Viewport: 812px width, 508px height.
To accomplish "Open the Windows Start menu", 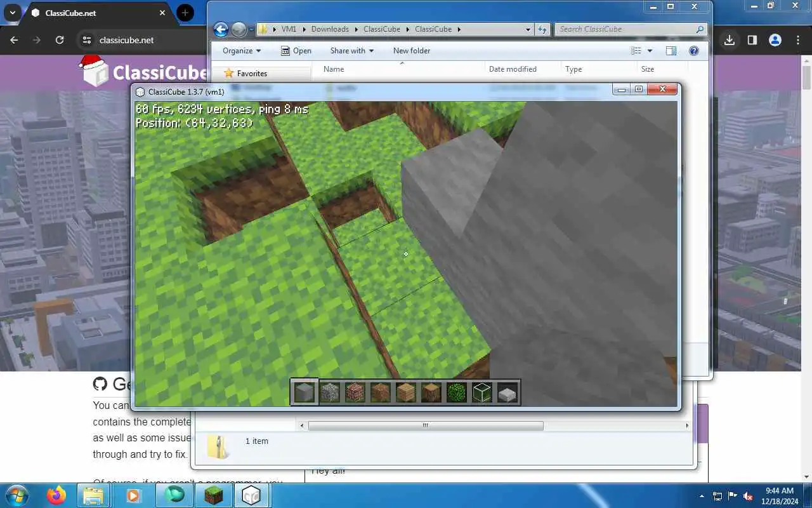I will [16, 495].
